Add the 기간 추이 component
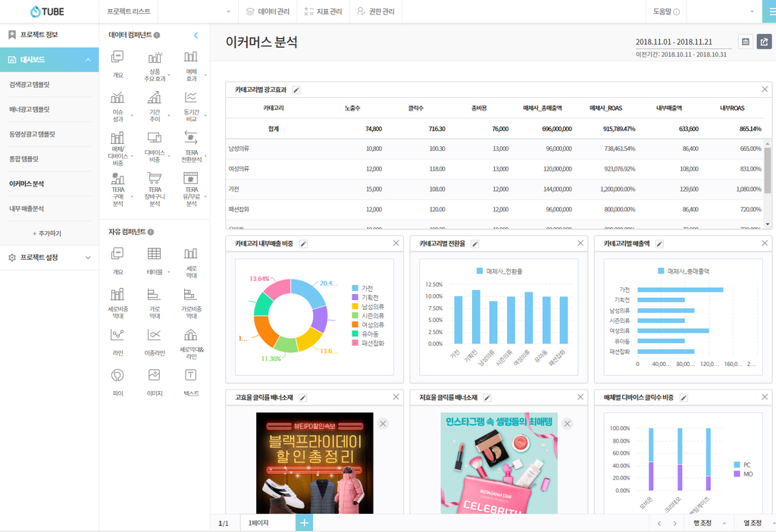Screen dimensions: 776x532 (x=155, y=106)
